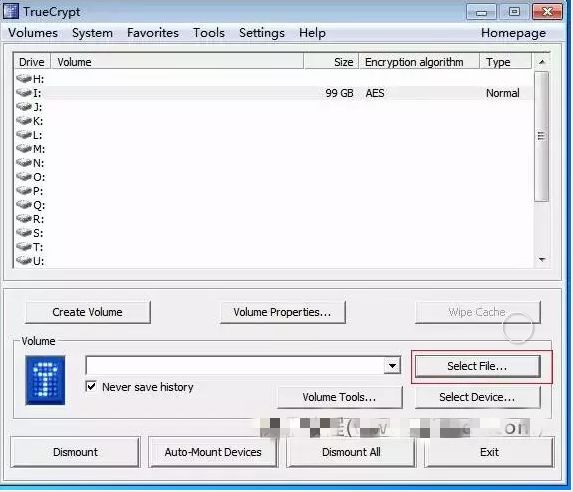Image resolution: width=573 pixels, height=492 pixels.
Task: Select the M: drive icon
Action: 24,149
